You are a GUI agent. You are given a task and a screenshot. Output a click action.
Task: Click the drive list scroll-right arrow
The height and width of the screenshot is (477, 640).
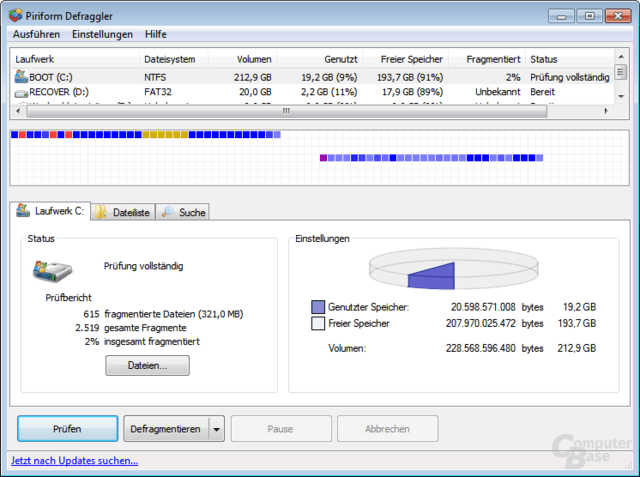click(x=606, y=111)
